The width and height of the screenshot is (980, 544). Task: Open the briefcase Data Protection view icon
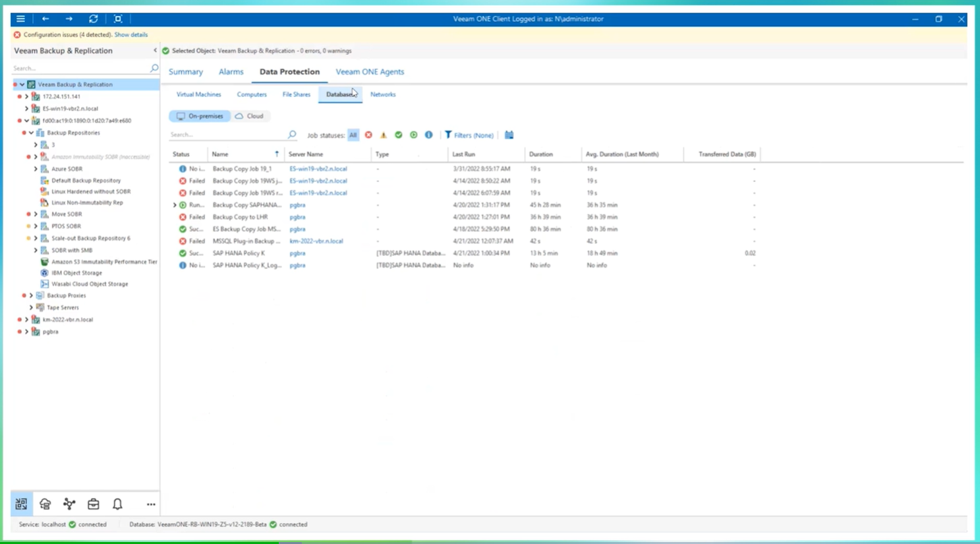pos(94,504)
